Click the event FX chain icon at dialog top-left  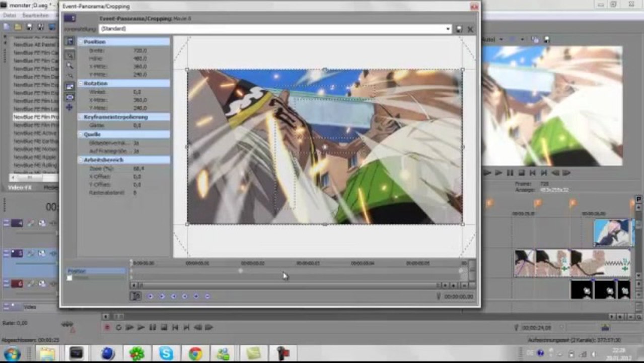69,18
